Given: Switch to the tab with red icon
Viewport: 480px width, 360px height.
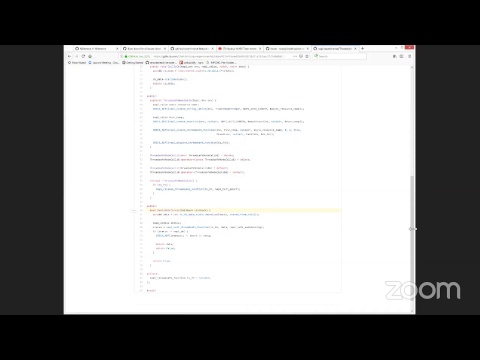Looking at the screenshot, I should click(x=239, y=49).
